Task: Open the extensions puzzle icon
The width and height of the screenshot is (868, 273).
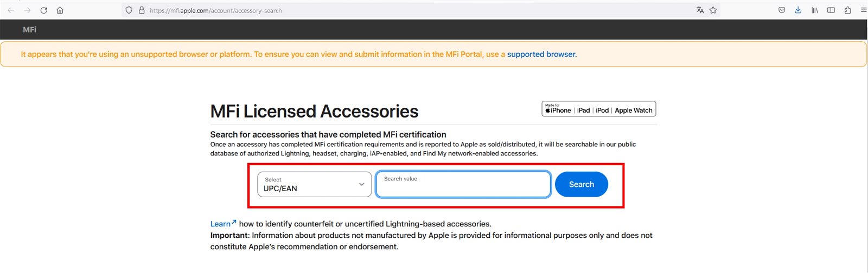Action: [847, 10]
